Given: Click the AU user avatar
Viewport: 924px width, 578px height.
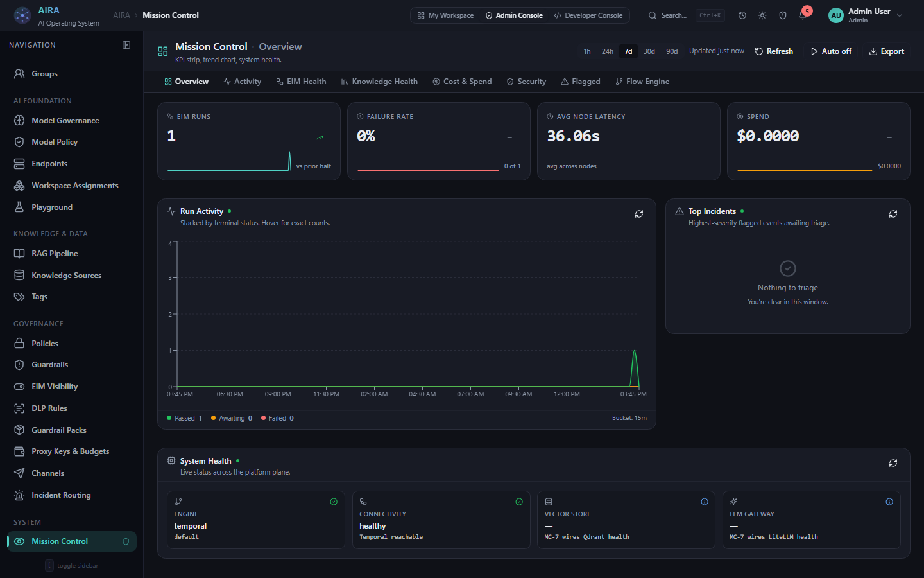Looking at the screenshot, I should click(x=836, y=15).
